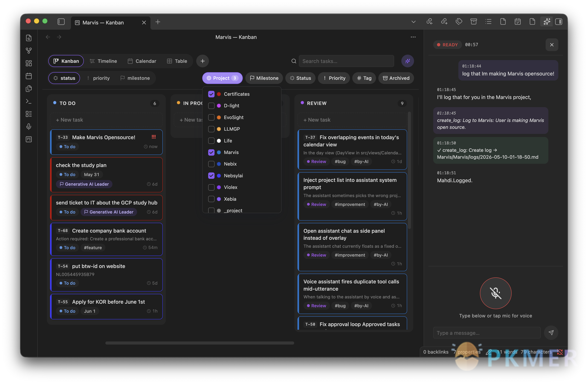Open the more options ellipsis menu
The width and height of the screenshot is (588, 384).
(413, 37)
